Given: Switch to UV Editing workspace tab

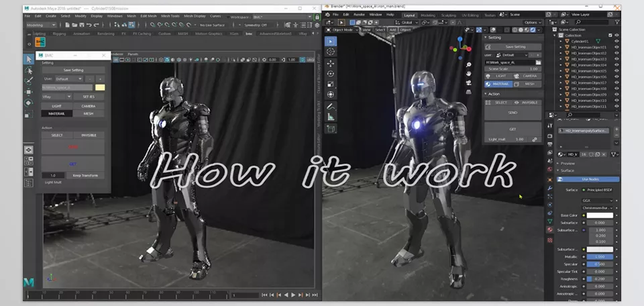Looking at the screenshot, I should [x=470, y=15].
